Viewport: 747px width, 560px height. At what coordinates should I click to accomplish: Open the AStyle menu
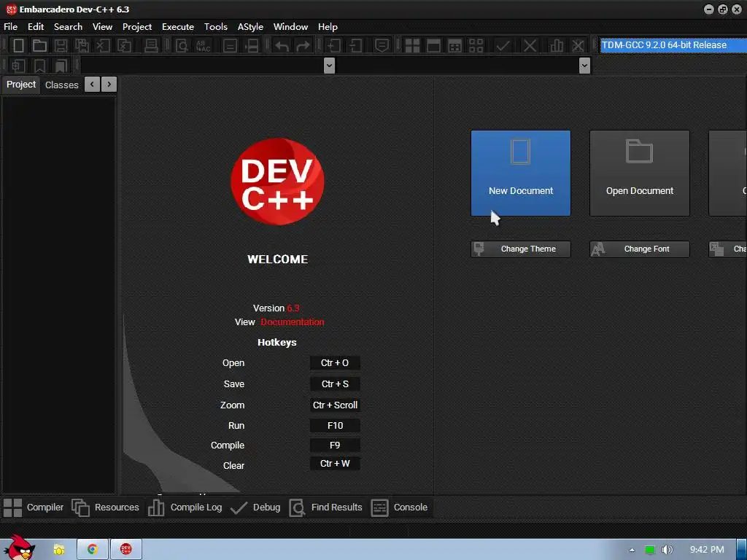click(x=251, y=27)
